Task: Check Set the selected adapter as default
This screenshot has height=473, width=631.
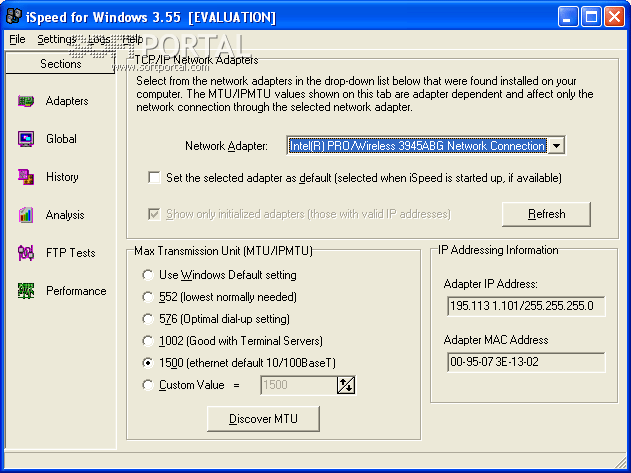Action: tap(154, 178)
